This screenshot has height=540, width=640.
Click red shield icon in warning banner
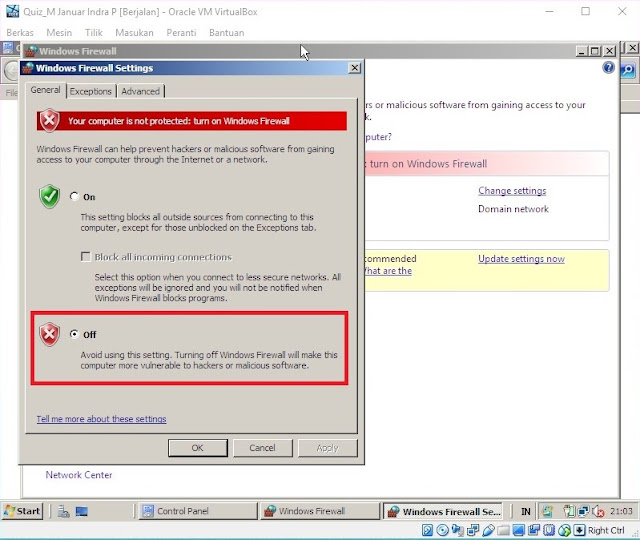point(49,121)
